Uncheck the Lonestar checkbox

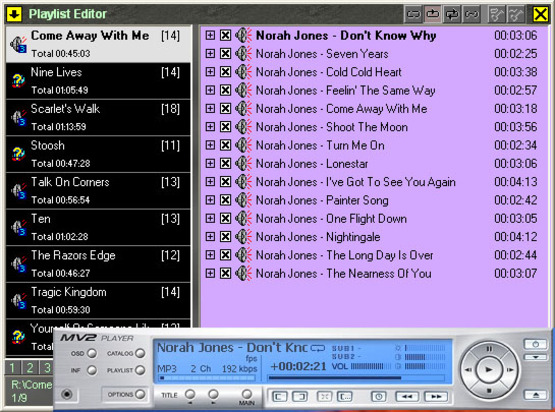point(225,164)
